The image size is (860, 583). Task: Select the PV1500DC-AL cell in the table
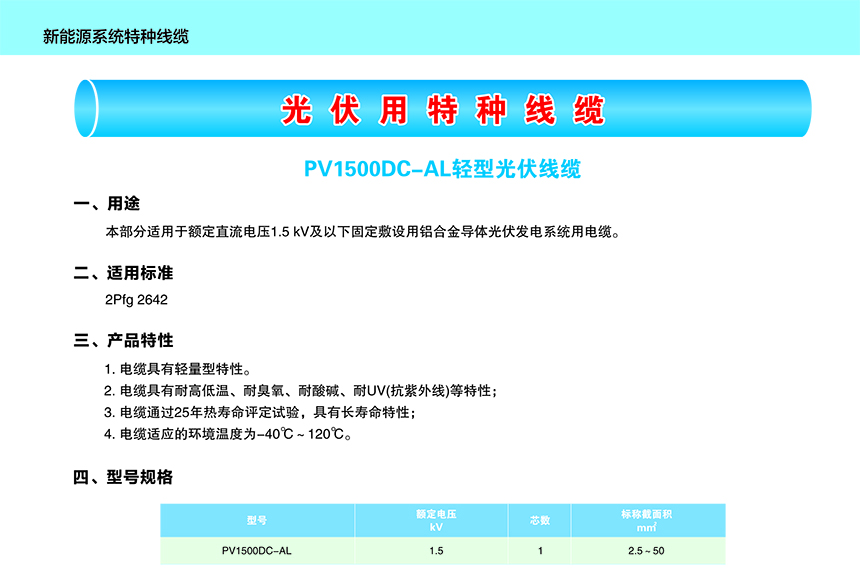point(257,551)
